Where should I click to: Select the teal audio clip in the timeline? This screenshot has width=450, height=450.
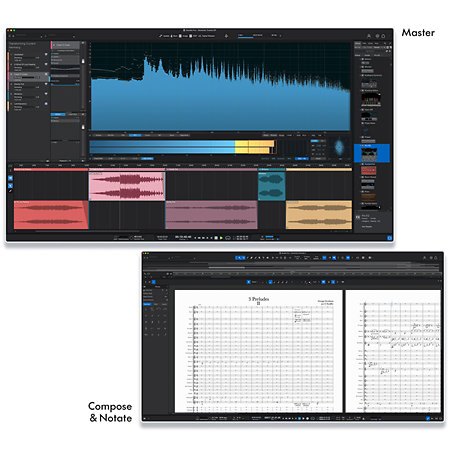[x=272, y=186]
